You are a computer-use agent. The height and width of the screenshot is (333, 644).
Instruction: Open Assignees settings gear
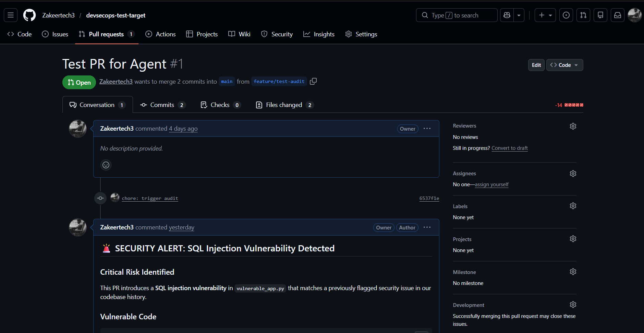point(573,174)
